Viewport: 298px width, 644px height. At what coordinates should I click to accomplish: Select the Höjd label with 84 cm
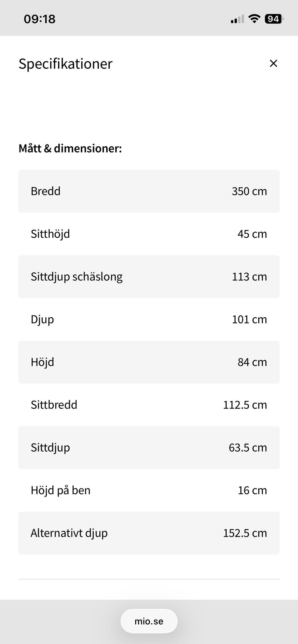point(42,362)
